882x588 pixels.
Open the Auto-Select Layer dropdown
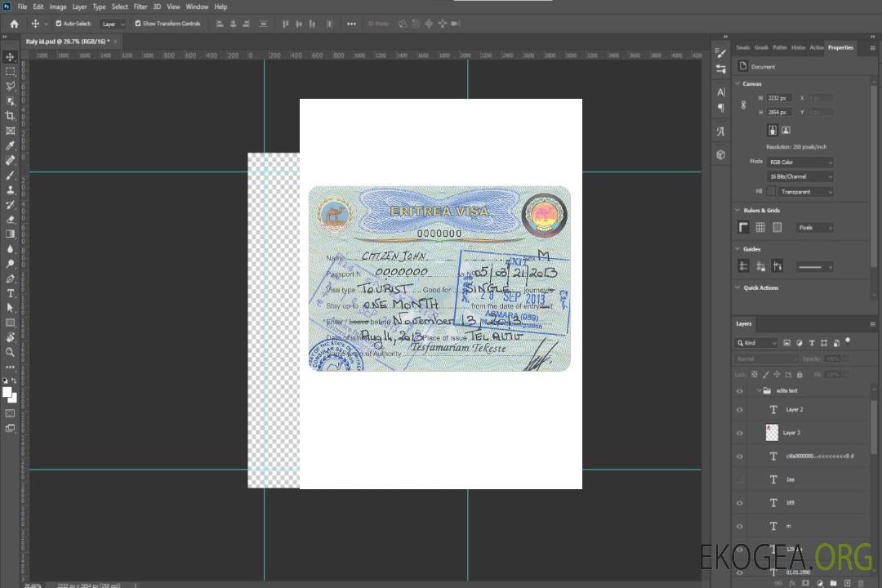click(113, 24)
